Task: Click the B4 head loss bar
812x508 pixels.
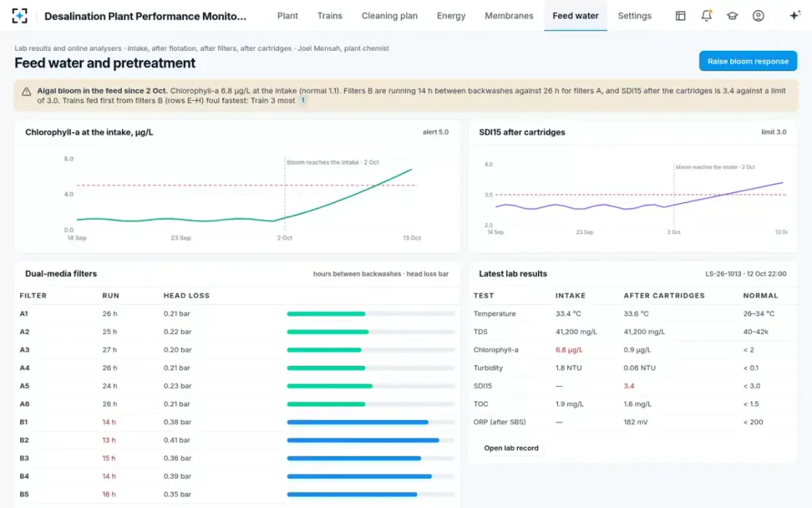Action: (370, 476)
